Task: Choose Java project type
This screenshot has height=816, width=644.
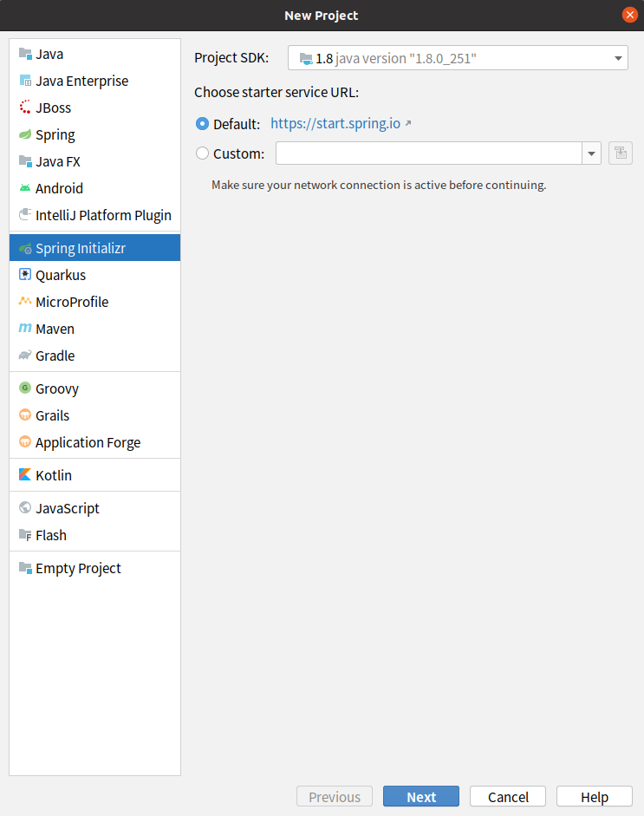Action: [x=94, y=54]
